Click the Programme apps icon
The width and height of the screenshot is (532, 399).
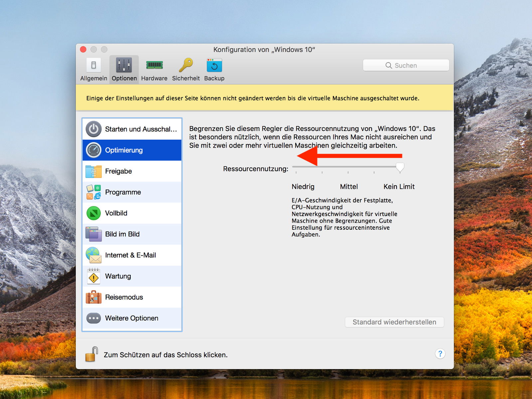click(x=94, y=192)
